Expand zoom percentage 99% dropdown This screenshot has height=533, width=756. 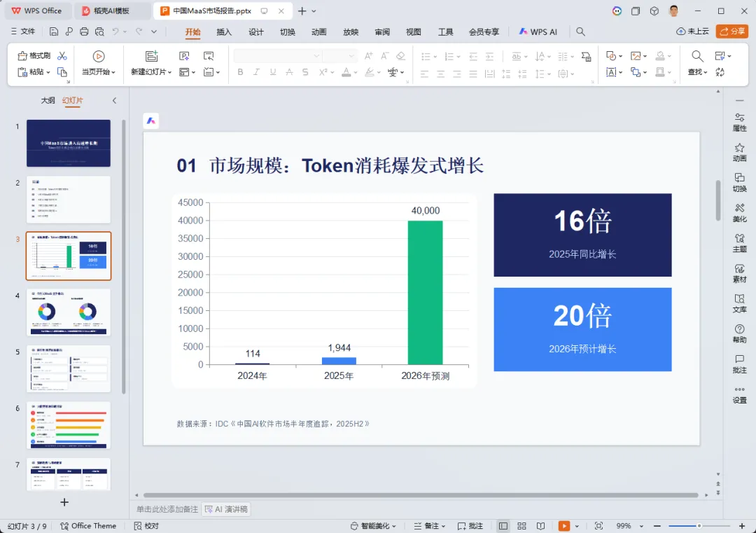[641, 526]
